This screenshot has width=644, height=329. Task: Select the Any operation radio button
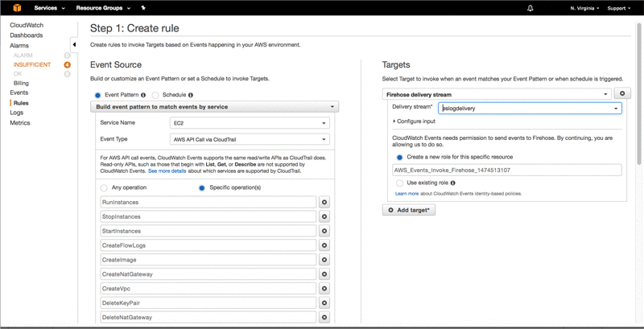click(x=104, y=188)
